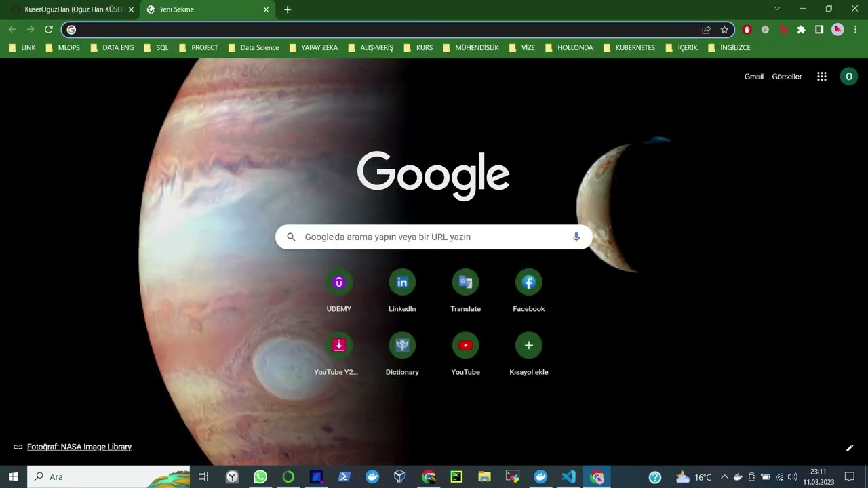Open the PROJECT bookmarks folder

pos(199,48)
